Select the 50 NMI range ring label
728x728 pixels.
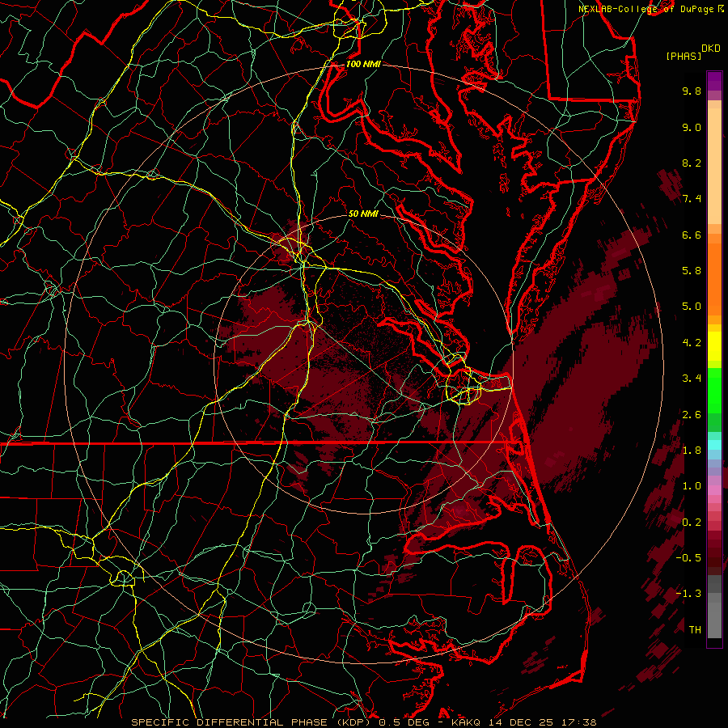(x=363, y=214)
